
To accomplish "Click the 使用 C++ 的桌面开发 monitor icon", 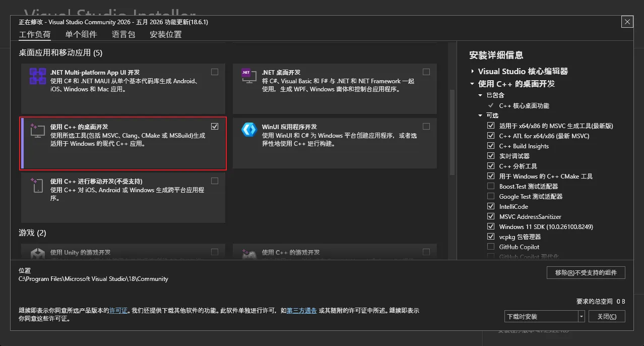I will click(38, 131).
